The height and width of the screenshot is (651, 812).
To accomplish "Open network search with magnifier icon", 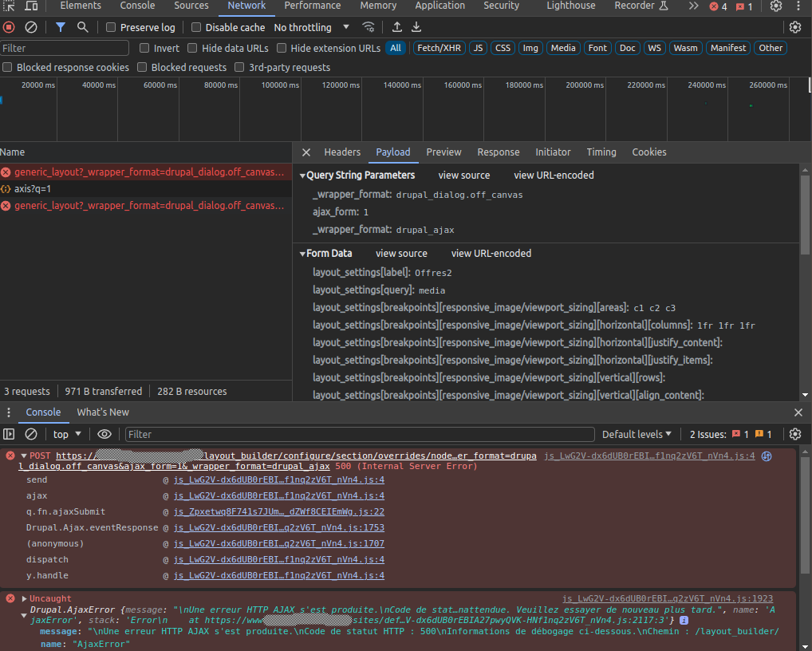I will click(x=83, y=27).
